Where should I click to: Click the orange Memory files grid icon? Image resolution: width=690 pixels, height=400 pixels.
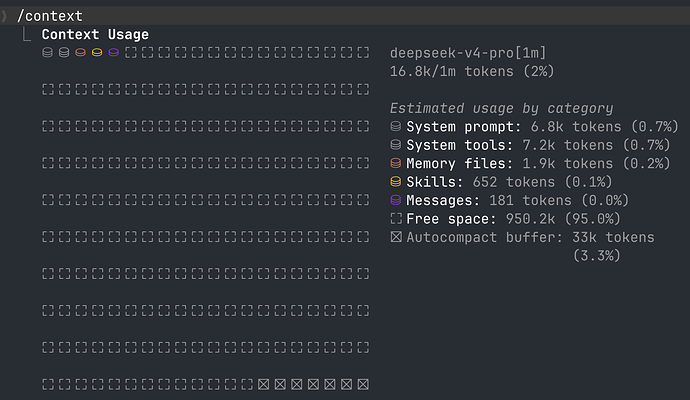(x=81, y=53)
